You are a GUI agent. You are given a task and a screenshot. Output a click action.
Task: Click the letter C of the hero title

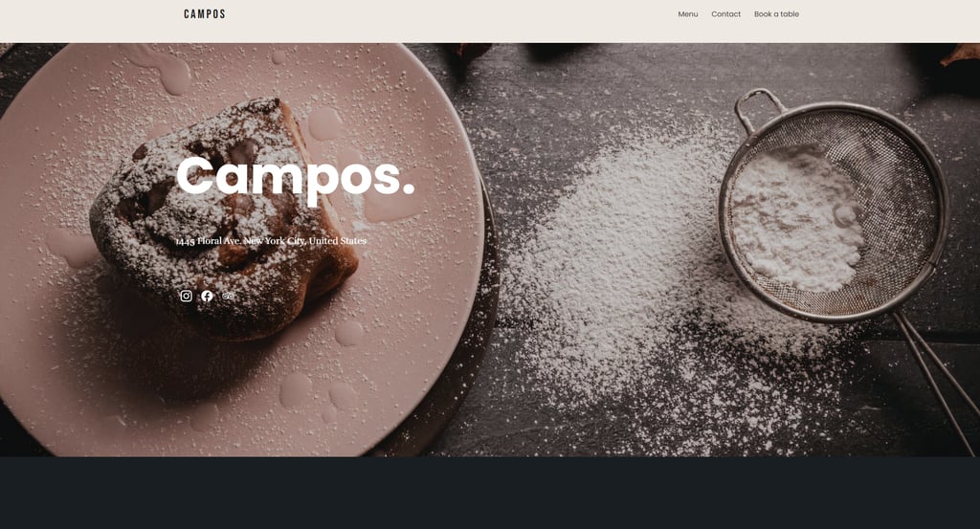[x=195, y=176]
